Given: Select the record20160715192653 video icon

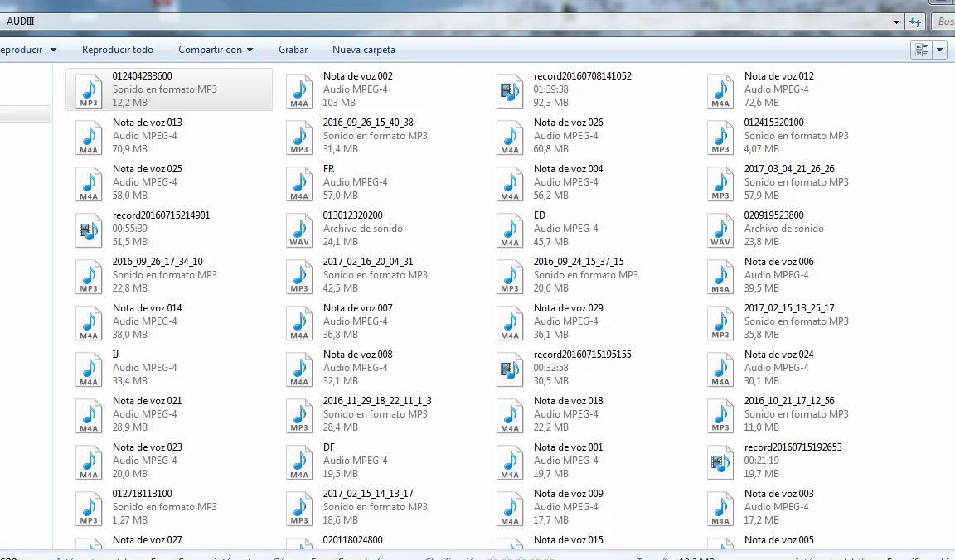Looking at the screenshot, I should (720, 461).
